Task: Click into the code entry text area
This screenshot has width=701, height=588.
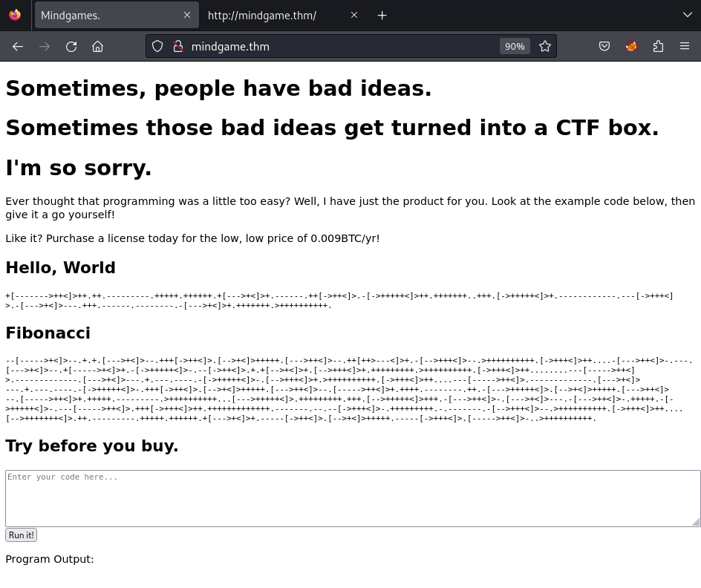Action: (x=352, y=498)
